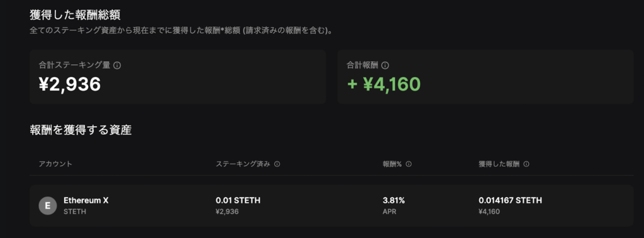Click the 3.81% reward rate value
The image size is (644, 238).
(394, 201)
